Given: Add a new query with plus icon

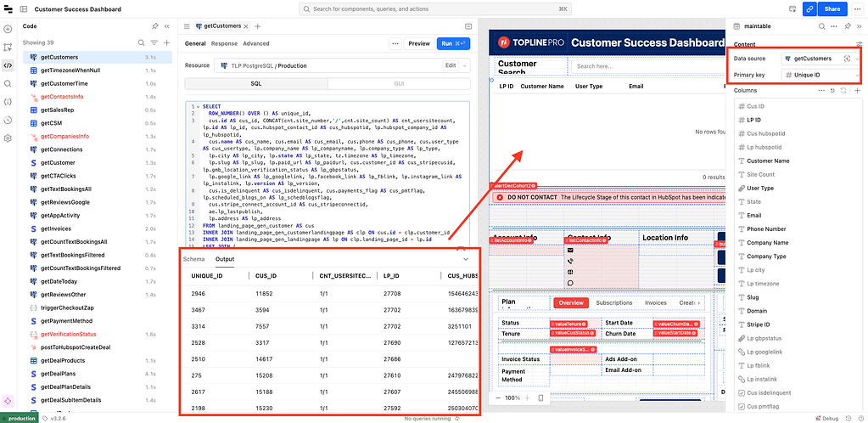Looking at the screenshot, I should click(166, 42).
